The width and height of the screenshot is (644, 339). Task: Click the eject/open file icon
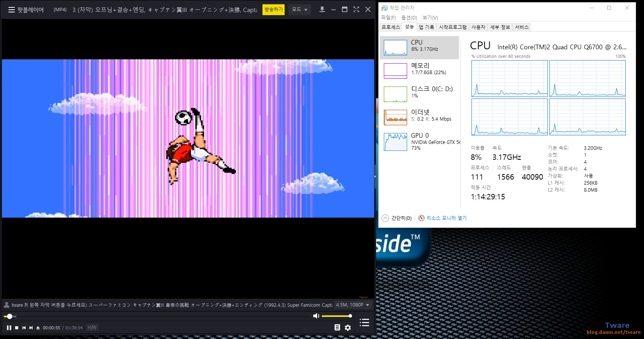[x=38, y=328]
